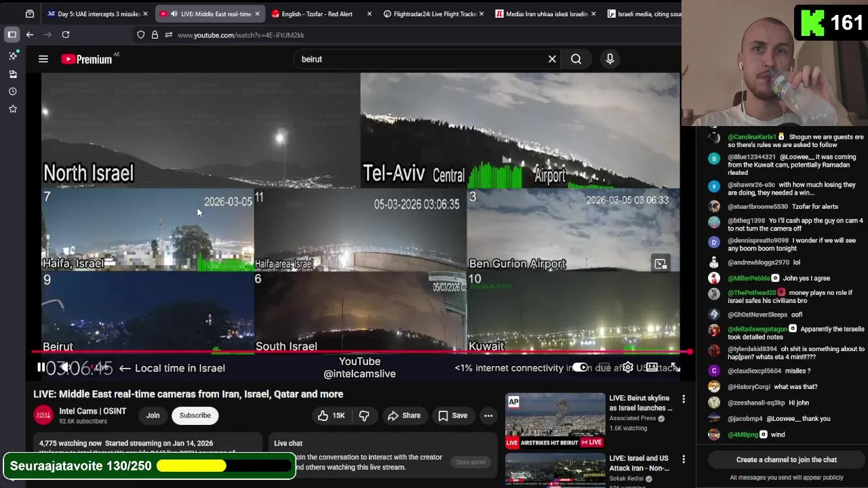Toggle the autoplay switch in player
868x488 pixels.
coord(580,367)
